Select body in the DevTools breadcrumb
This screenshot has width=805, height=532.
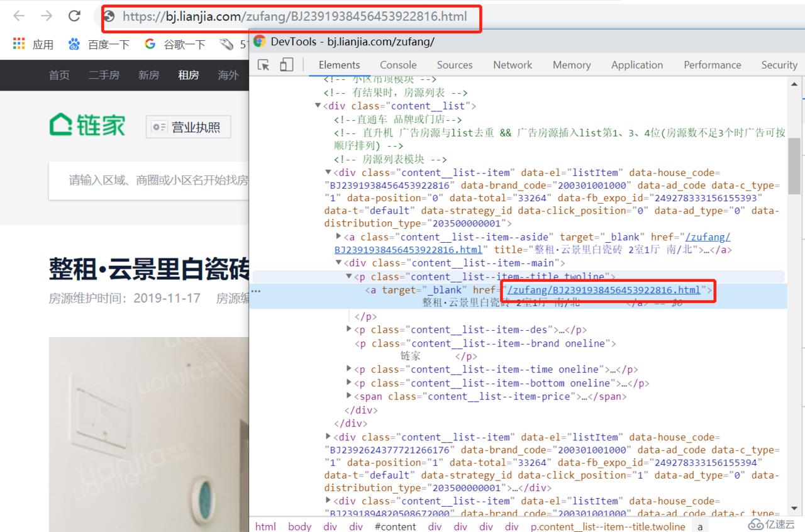[x=299, y=526]
